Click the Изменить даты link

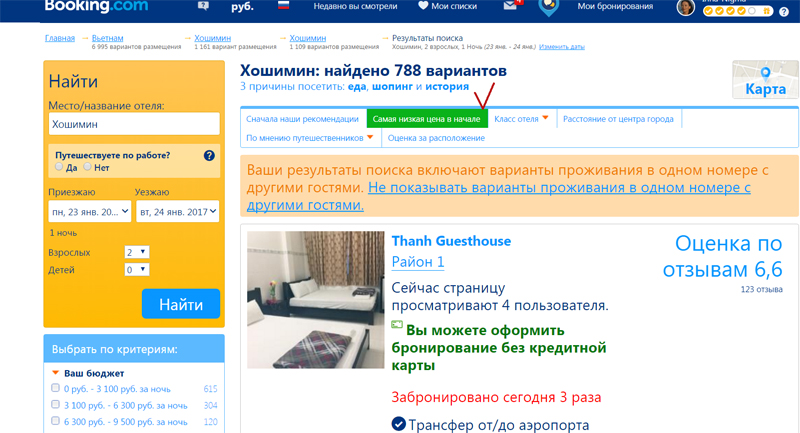click(562, 47)
